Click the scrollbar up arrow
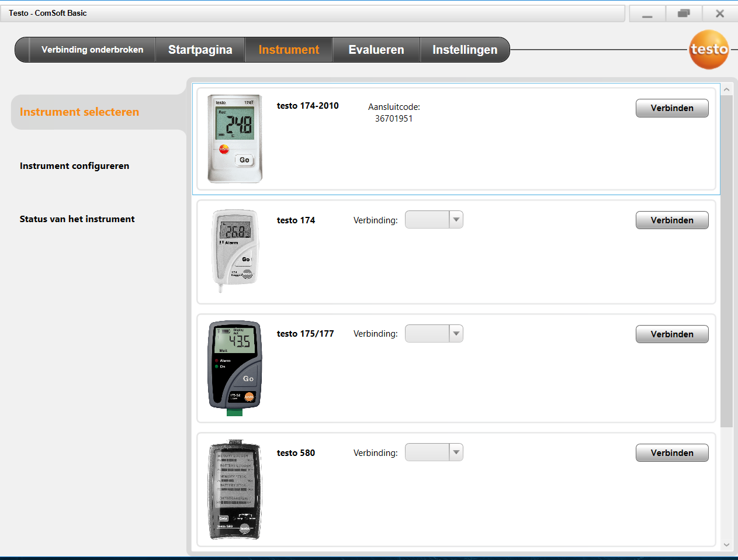Viewport: 738px width, 560px height. coord(726,89)
